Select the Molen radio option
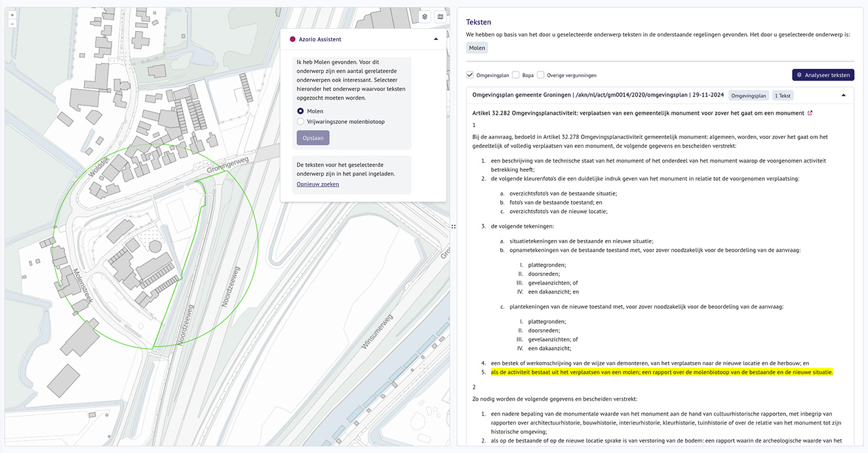Viewport: 868px width, 453px height. coord(300,111)
